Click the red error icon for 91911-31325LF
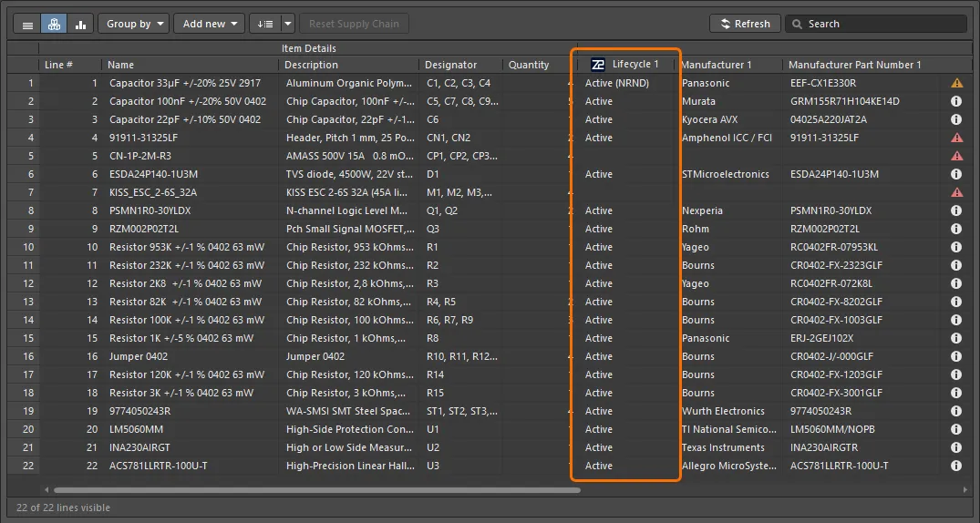The width and height of the screenshot is (980, 523). point(956,138)
